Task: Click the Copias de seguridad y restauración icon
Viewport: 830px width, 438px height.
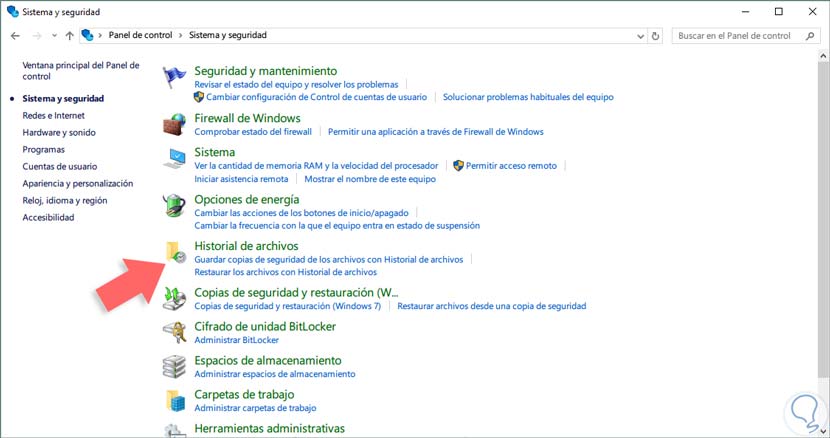Action: click(174, 299)
